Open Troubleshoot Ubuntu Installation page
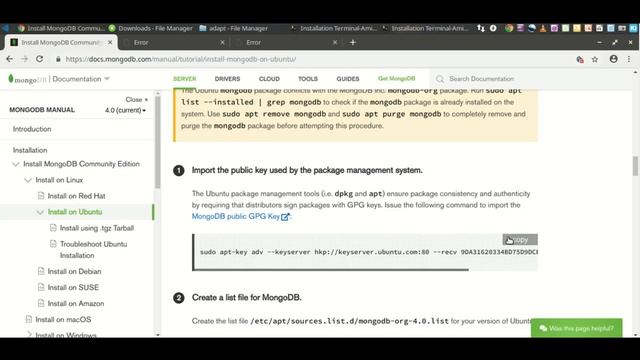The height and width of the screenshot is (360, 640). point(93,250)
